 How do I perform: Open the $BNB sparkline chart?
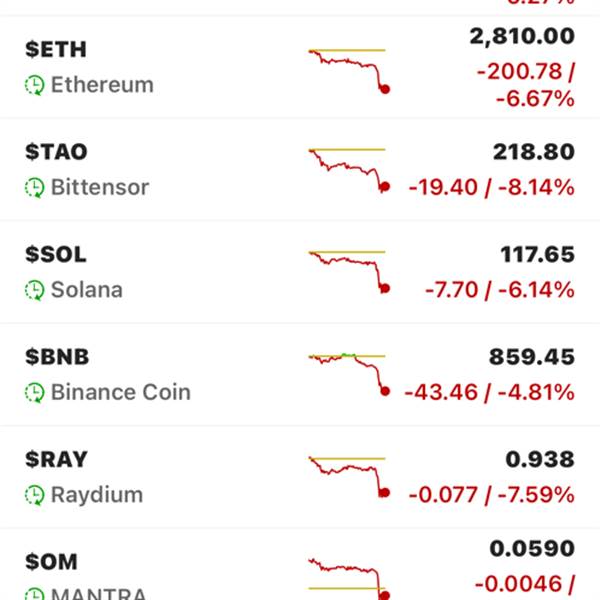pos(348,372)
